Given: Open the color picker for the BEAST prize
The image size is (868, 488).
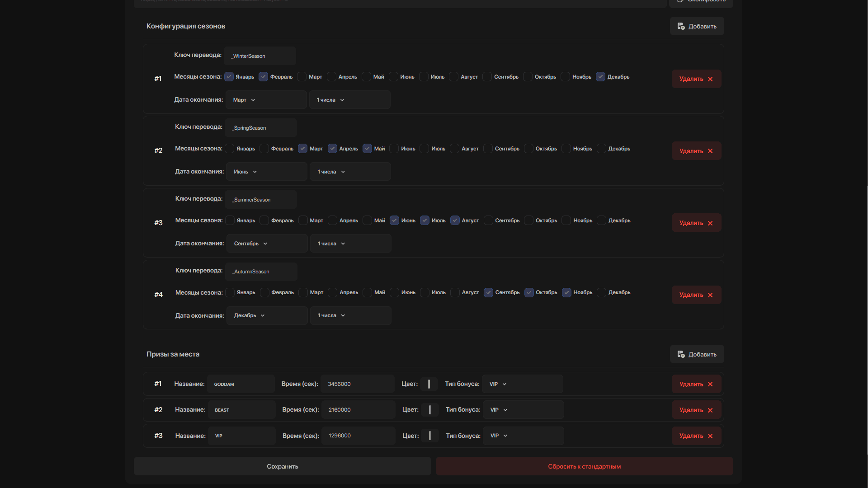Looking at the screenshot, I should tap(430, 410).
